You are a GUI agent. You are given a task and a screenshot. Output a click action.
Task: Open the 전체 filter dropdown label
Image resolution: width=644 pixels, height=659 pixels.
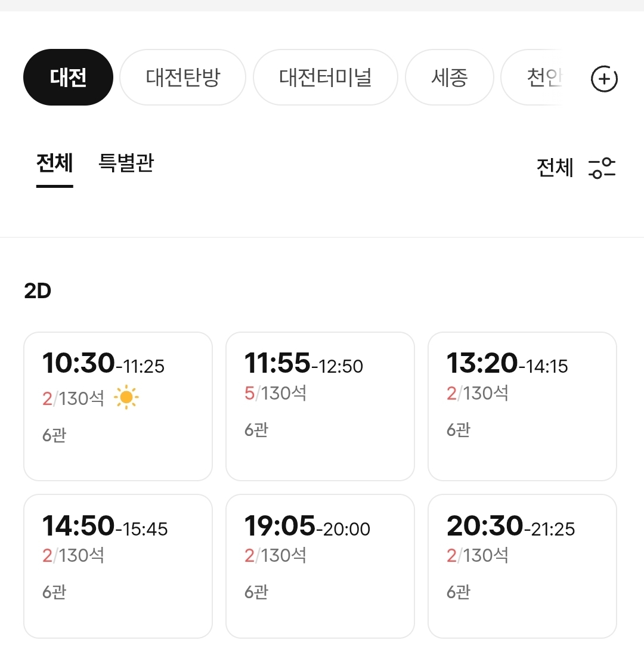pyautogui.click(x=555, y=168)
